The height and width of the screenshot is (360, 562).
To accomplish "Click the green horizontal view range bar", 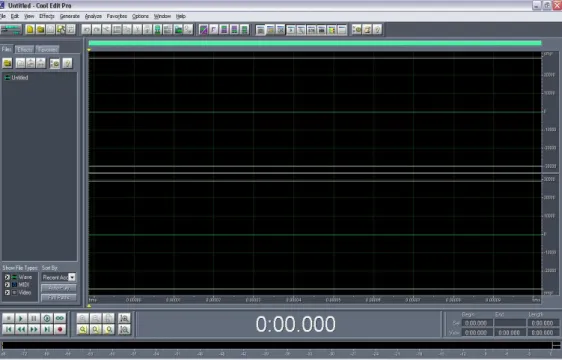I will point(315,43).
